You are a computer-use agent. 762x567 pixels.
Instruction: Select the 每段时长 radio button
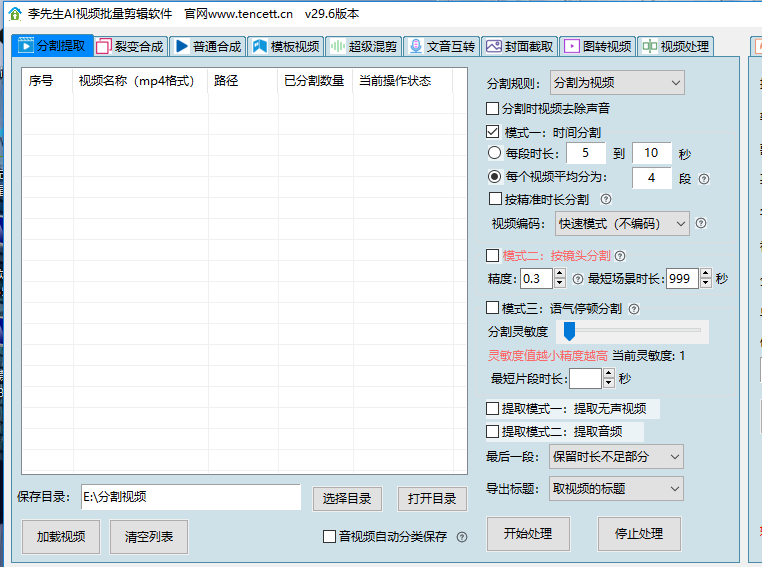493,154
